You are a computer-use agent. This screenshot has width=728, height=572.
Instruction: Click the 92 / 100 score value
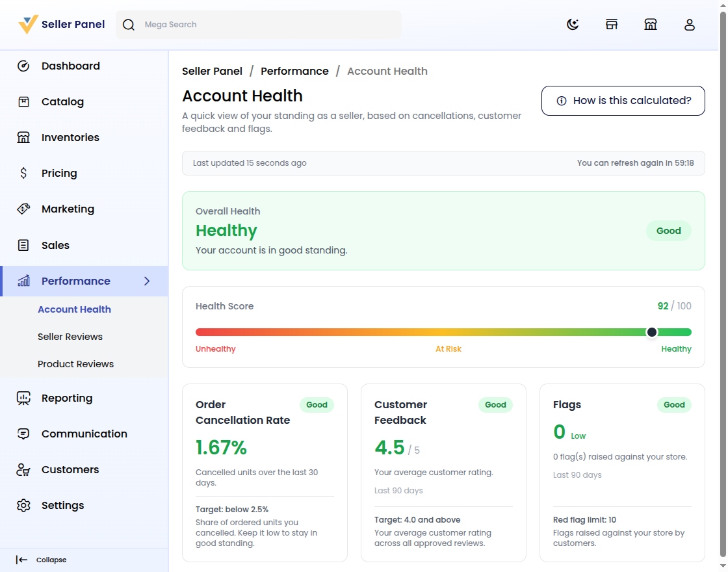(674, 306)
